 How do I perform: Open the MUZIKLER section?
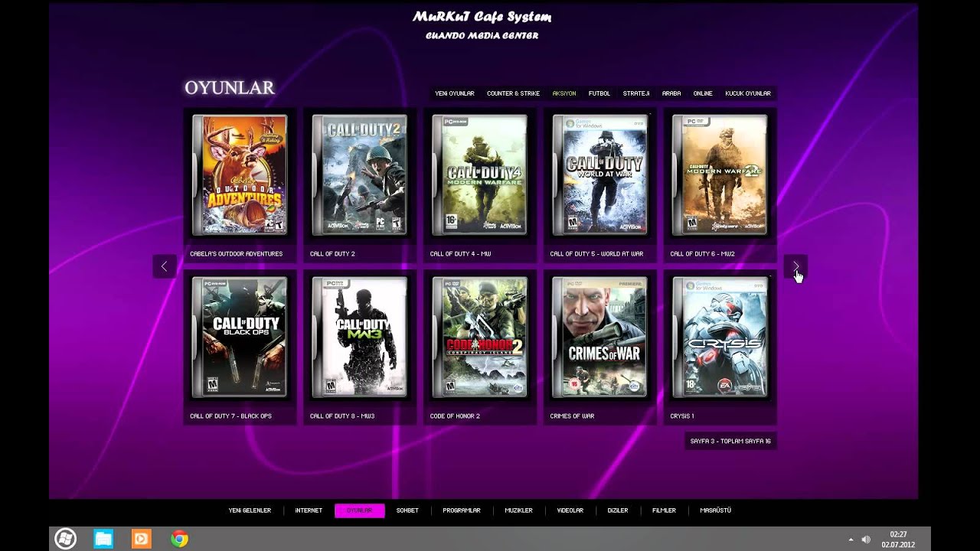click(518, 510)
